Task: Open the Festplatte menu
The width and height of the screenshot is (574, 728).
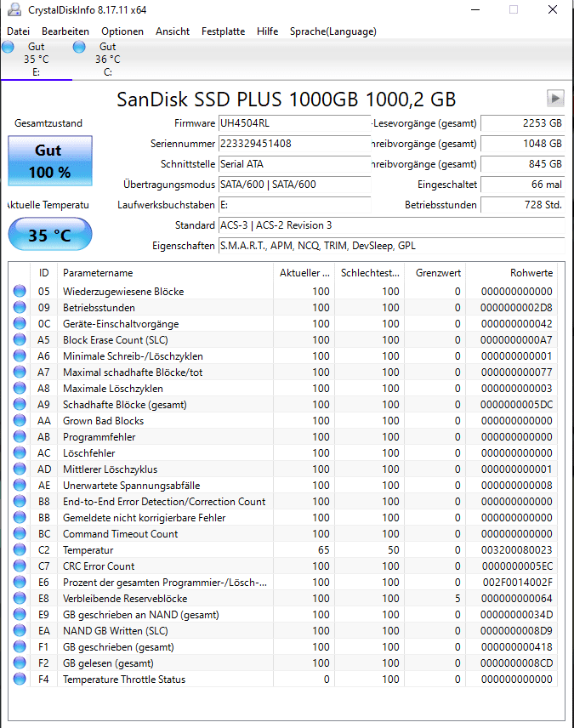Action: tap(224, 31)
